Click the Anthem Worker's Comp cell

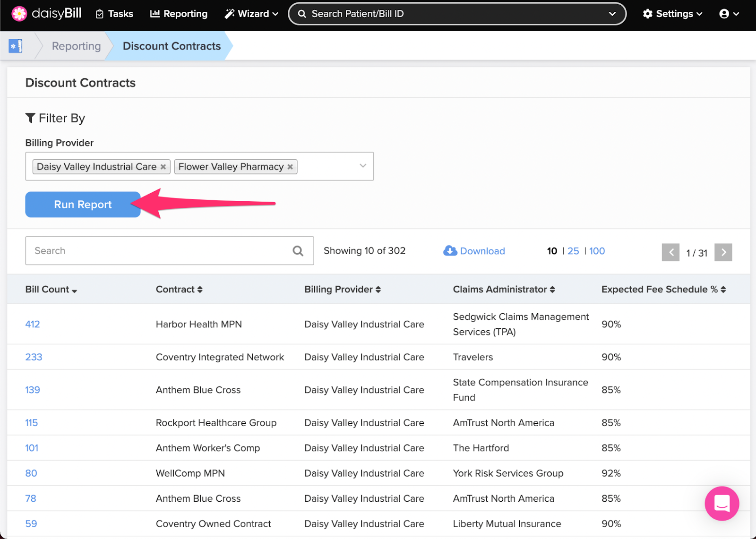click(208, 448)
